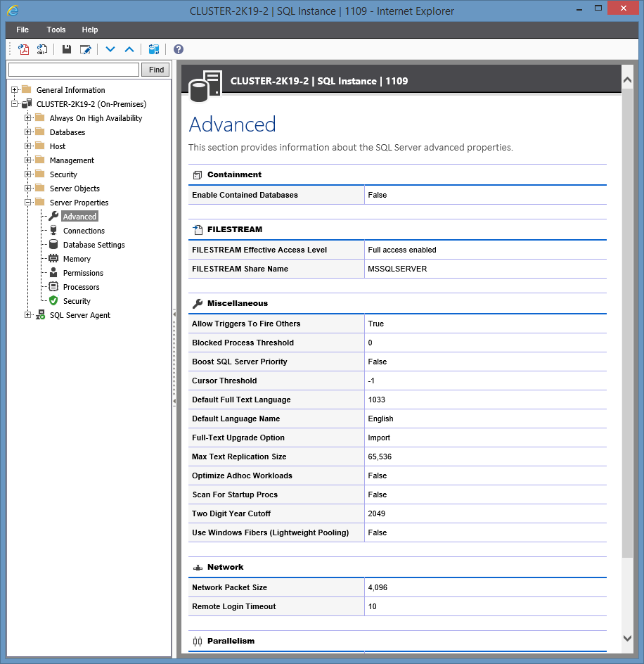
Task: Open Help via the question mark icon
Action: pos(178,49)
